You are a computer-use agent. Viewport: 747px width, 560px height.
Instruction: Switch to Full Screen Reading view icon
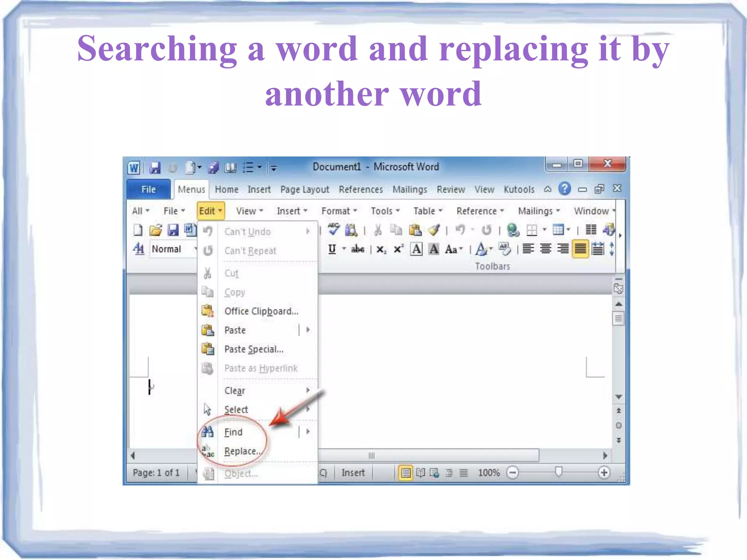(421, 473)
